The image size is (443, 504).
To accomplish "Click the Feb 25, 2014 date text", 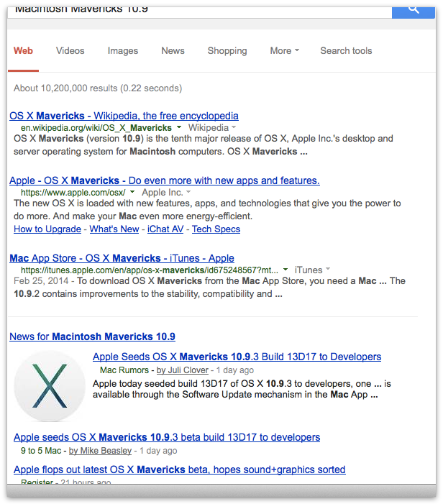I will pos(41,281).
